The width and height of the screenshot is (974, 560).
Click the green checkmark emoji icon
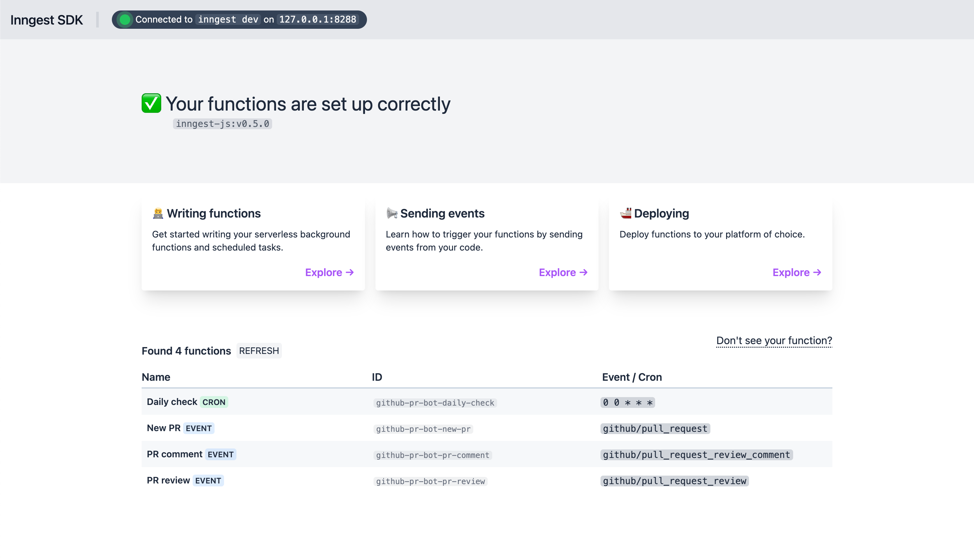click(x=151, y=103)
